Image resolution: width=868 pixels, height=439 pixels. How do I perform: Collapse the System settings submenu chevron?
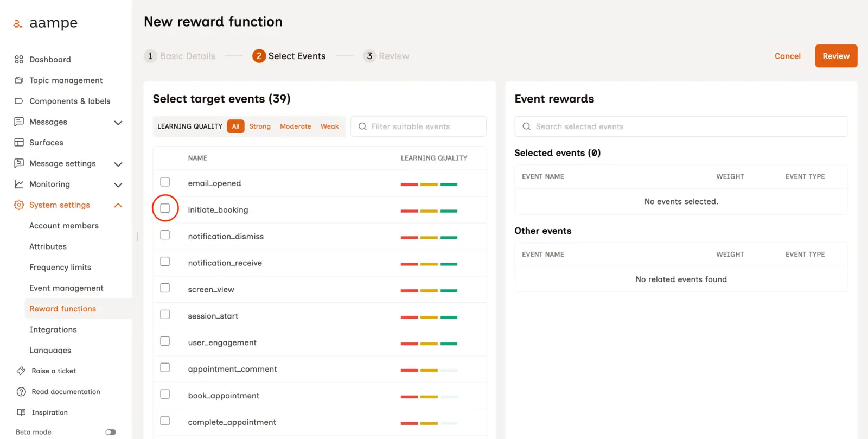click(x=118, y=205)
